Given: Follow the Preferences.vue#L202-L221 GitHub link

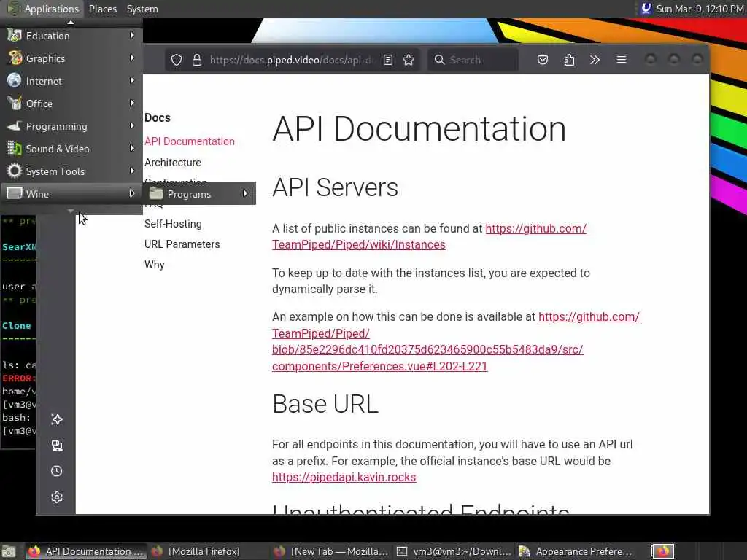Looking at the screenshot, I should coord(379,366).
